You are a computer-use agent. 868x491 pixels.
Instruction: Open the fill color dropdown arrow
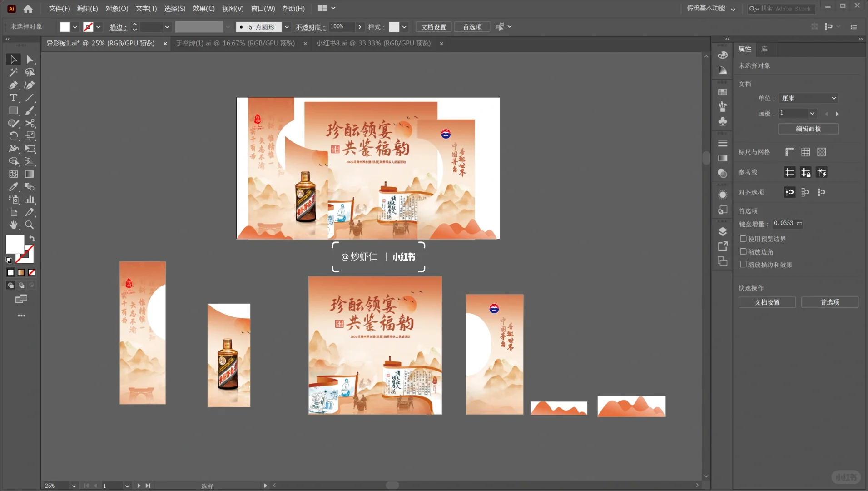coord(75,27)
